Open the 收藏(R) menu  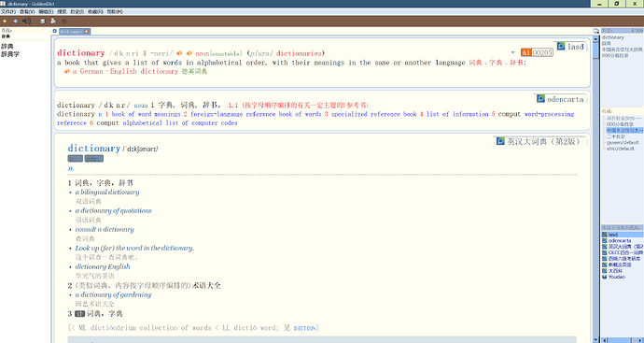point(96,12)
